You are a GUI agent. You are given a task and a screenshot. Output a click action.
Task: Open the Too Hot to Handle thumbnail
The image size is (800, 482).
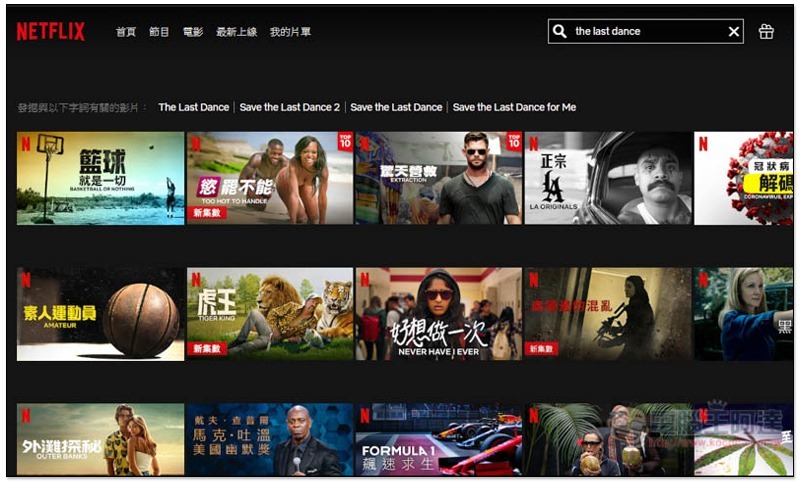pos(270,178)
